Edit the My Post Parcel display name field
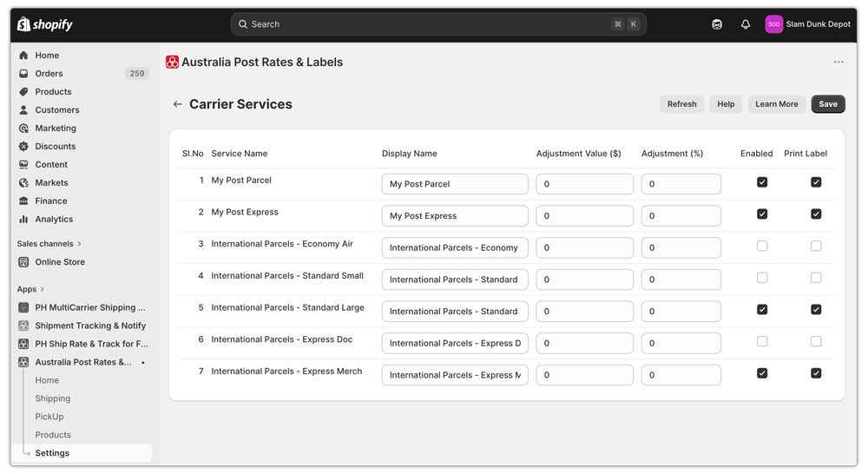The image size is (868, 474). click(x=455, y=184)
